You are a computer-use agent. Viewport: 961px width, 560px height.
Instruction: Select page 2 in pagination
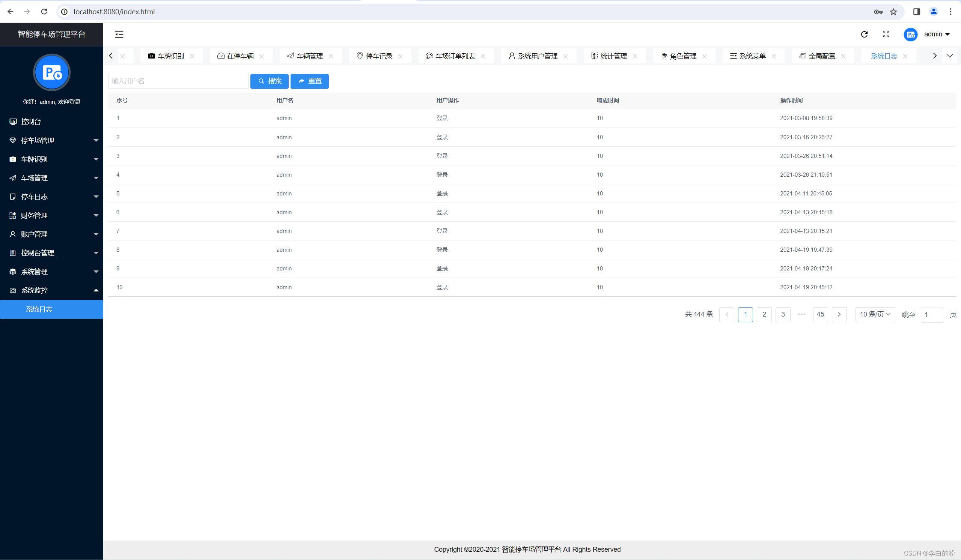(764, 315)
